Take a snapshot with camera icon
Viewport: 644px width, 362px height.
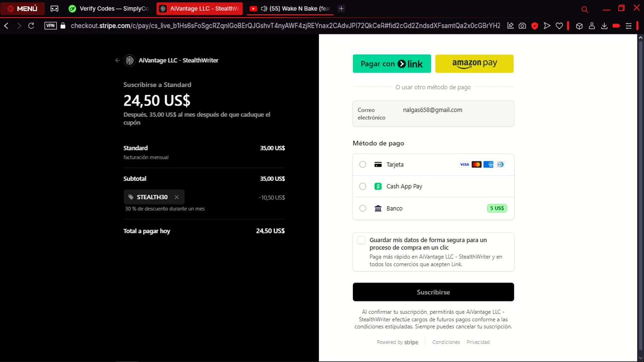tap(522, 26)
